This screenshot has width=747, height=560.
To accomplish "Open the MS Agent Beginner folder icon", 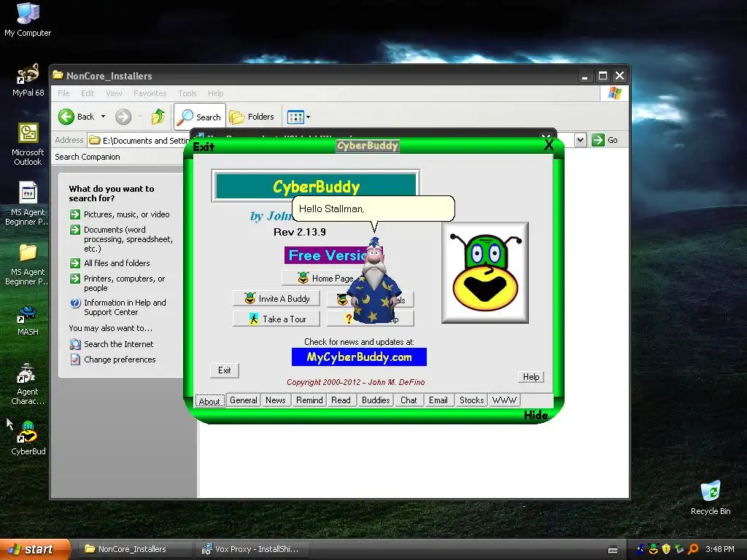I will 28,264.
